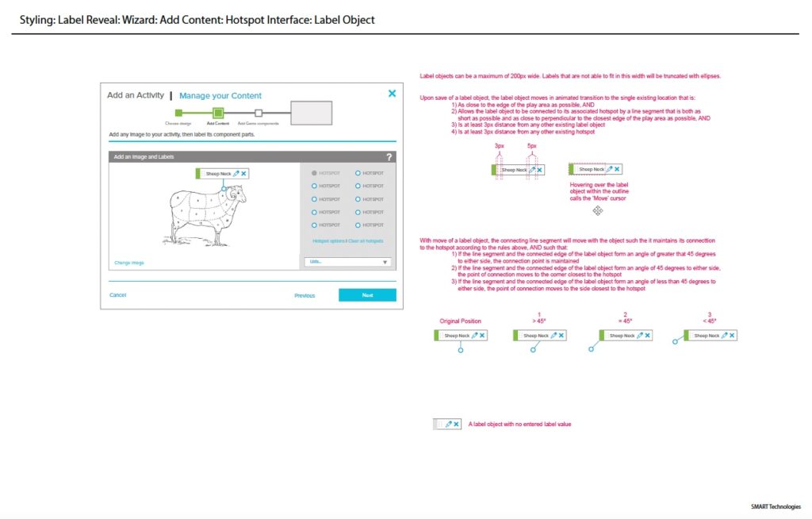Go to the Choose design wizard step
Screen dimensions: 812x519
point(178,113)
